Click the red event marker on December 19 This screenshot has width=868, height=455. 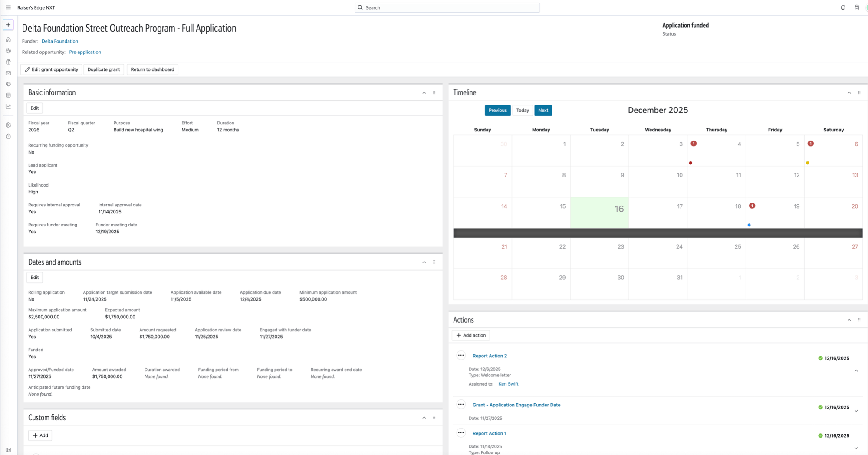point(752,206)
